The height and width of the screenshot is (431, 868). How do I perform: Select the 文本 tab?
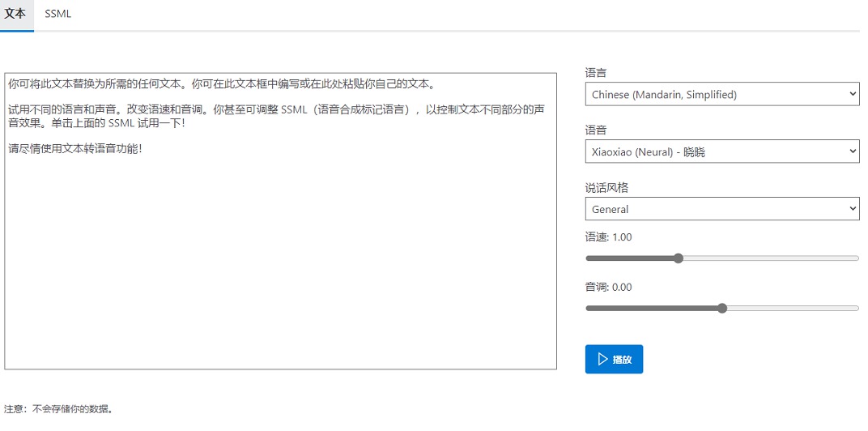pyautogui.click(x=15, y=14)
